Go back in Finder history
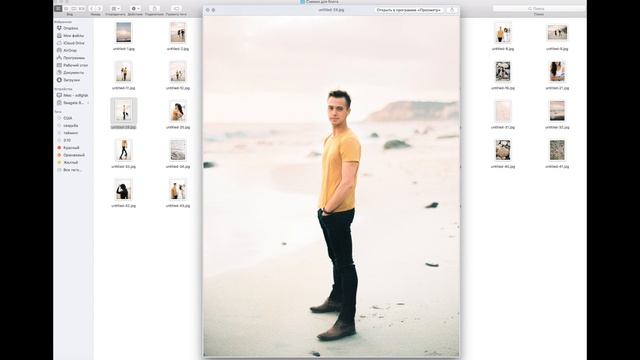640x360 pixels. pos(92,8)
